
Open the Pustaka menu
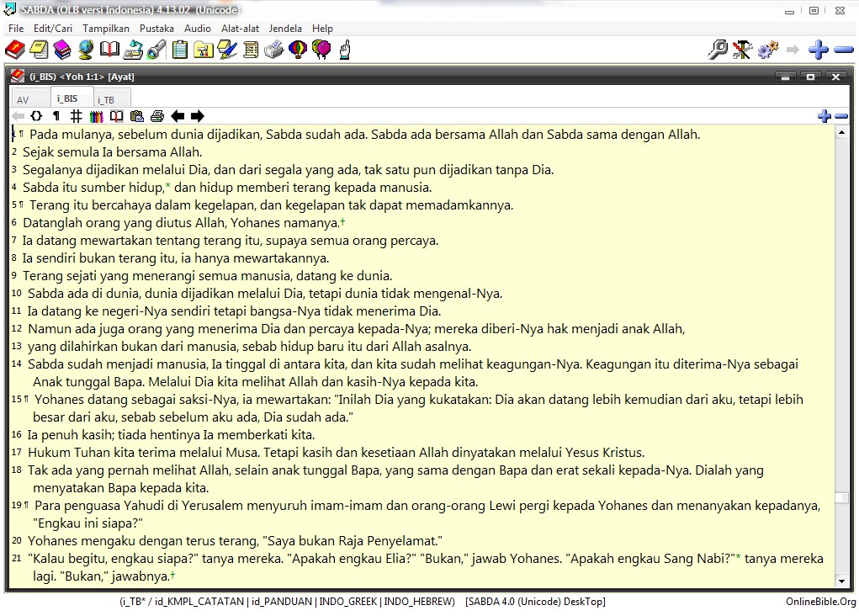point(156,28)
